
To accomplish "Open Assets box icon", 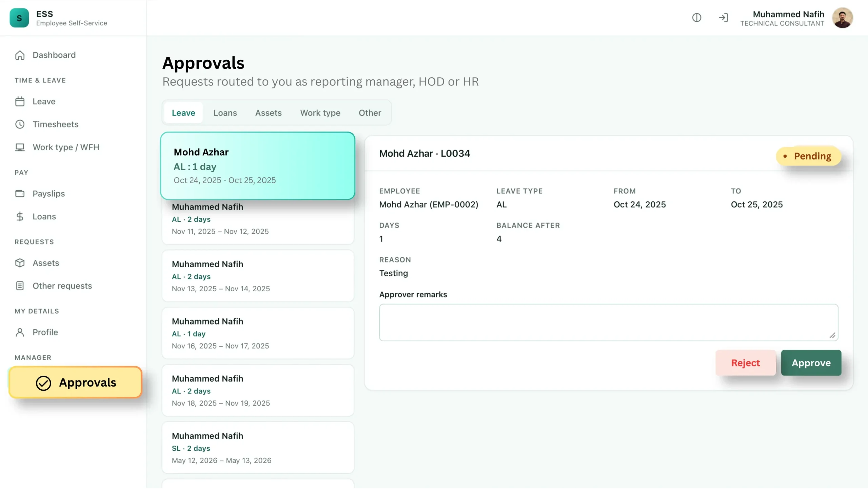I will coord(20,263).
